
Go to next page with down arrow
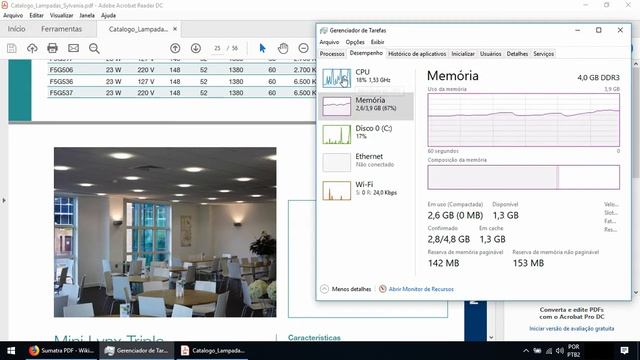pyautogui.click(x=196, y=48)
